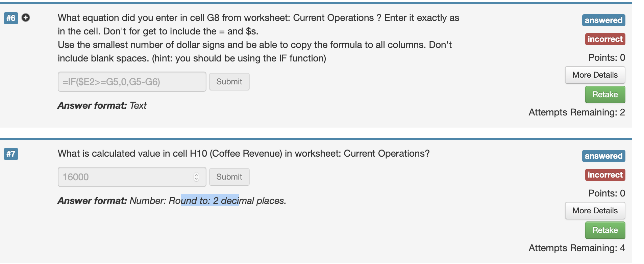Retake question 6 about cell G8
The height and width of the screenshot is (264, 644).
pos(605,95)
